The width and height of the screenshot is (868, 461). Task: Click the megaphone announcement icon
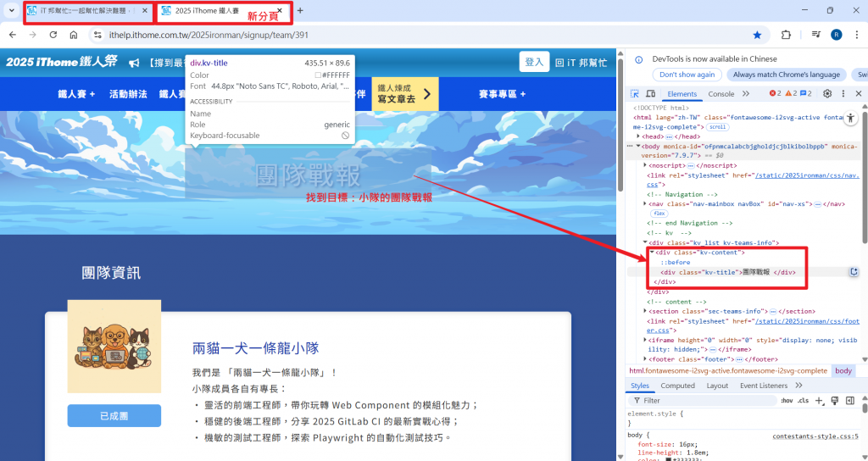click(134, 63)
